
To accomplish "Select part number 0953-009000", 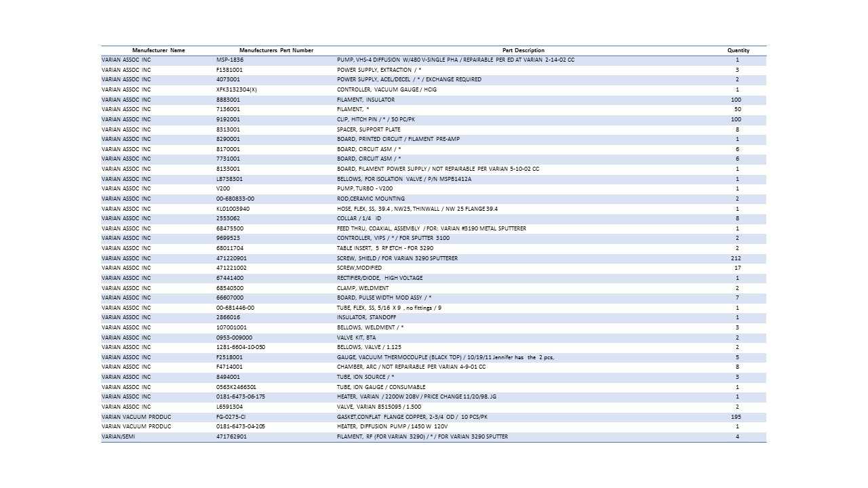I will click(x=234, y=338).
